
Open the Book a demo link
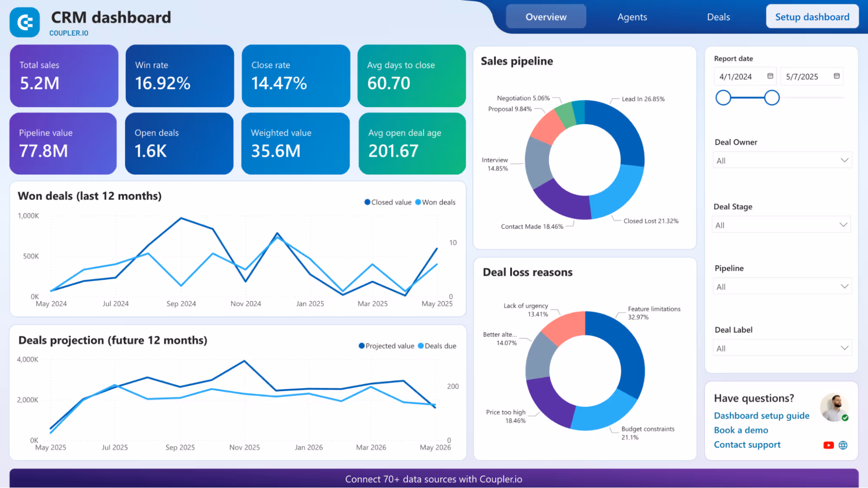741,430
